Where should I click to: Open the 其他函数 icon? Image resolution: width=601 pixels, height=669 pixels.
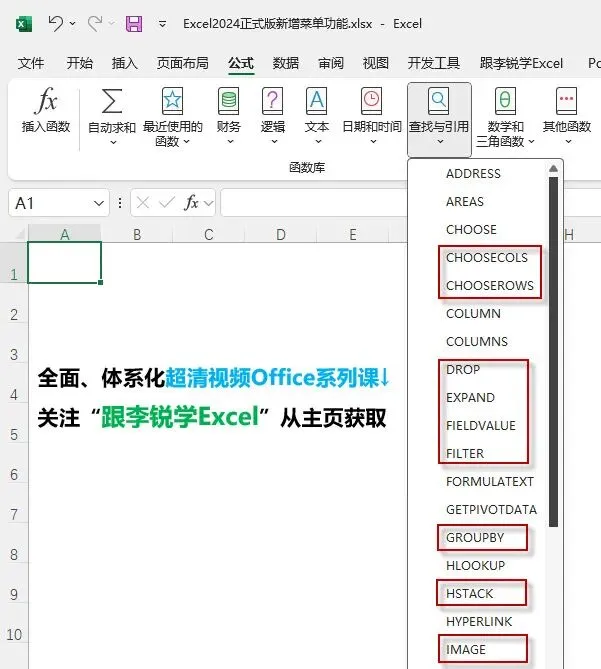[566, 101]
